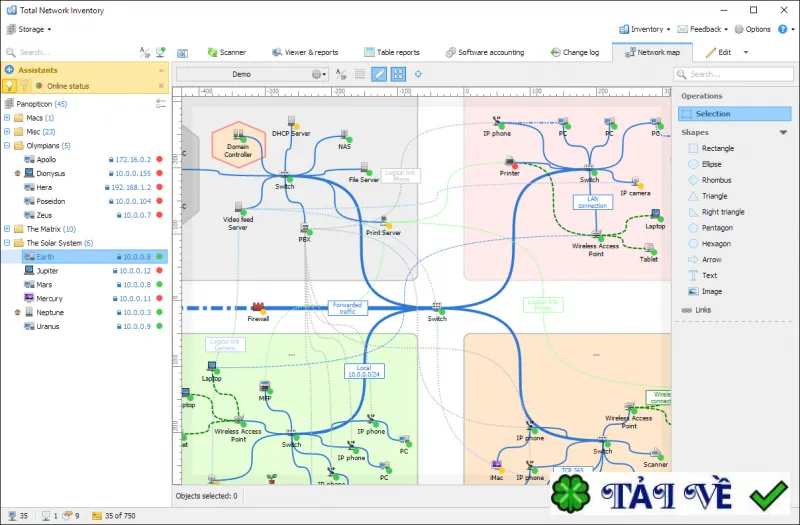Center the map using the target icon
The height and width of the screenshot is (525, 800).
tap(418, 74)
